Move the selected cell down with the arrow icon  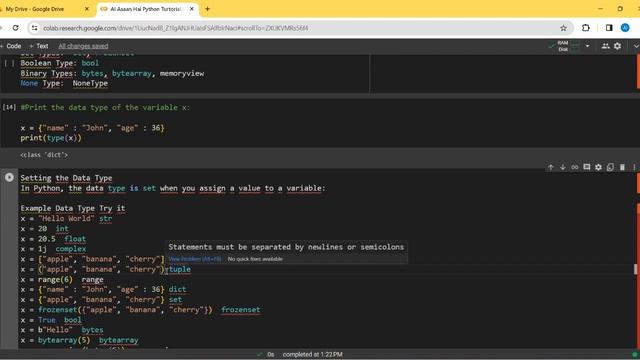coord(562,167)
